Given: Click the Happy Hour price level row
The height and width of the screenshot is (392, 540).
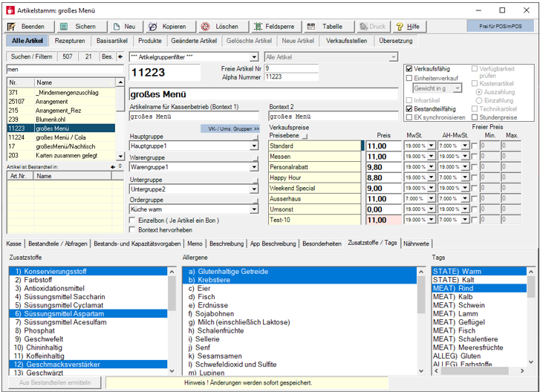Looking at the screenshot, I should coord(314,177).
